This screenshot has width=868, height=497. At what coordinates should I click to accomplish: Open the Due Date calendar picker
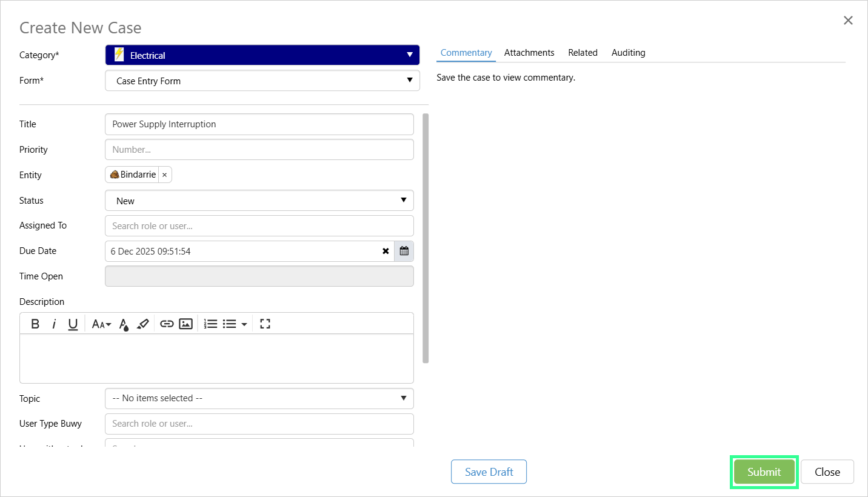click(404, 251)
